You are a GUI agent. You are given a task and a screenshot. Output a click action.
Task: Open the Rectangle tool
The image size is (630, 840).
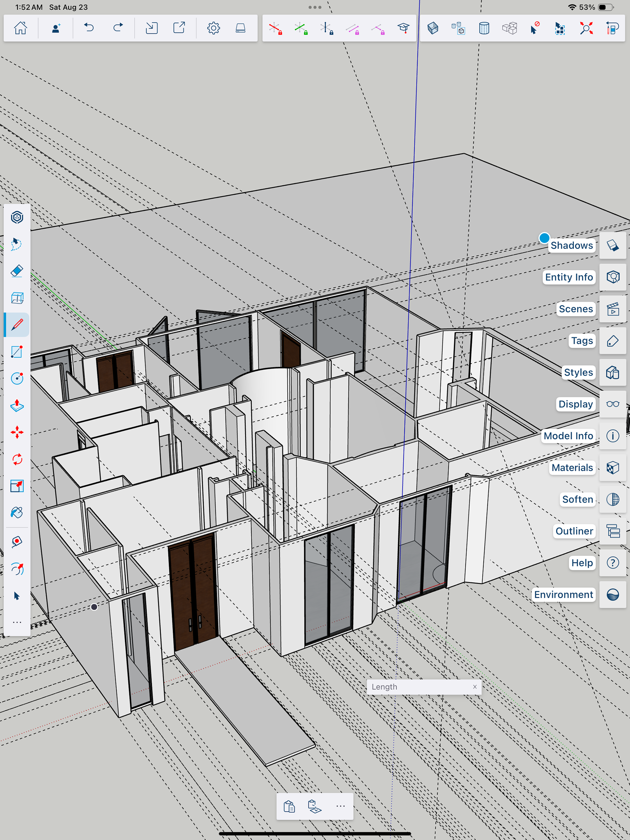pos(17,352)
